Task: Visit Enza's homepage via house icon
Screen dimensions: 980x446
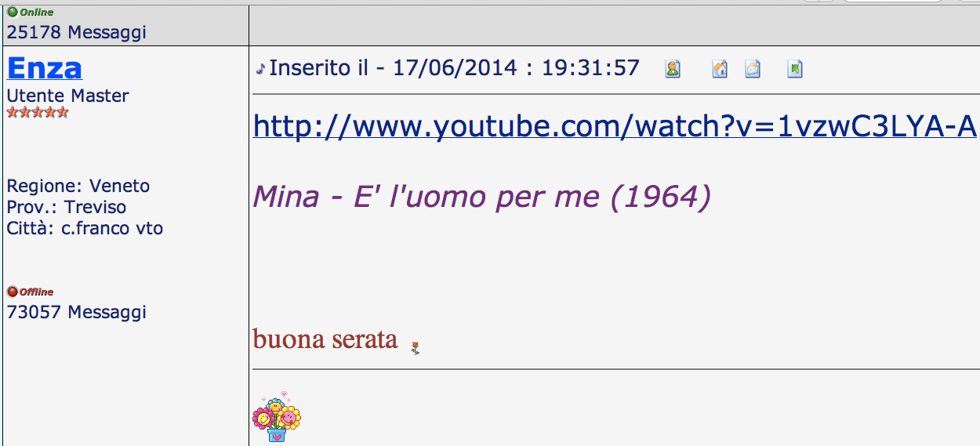Action: pyautogui.click(x=720, y=69)
